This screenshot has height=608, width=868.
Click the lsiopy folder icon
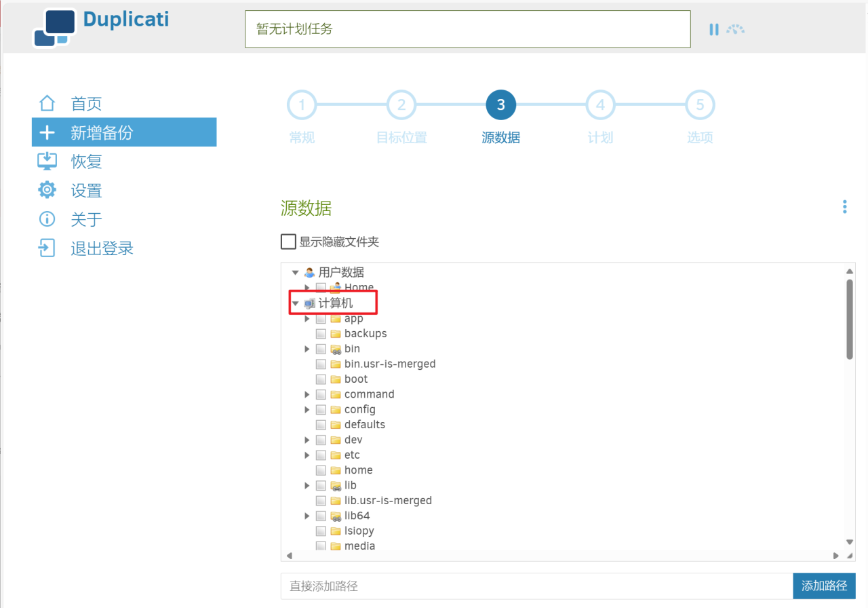tap(336, 531)
